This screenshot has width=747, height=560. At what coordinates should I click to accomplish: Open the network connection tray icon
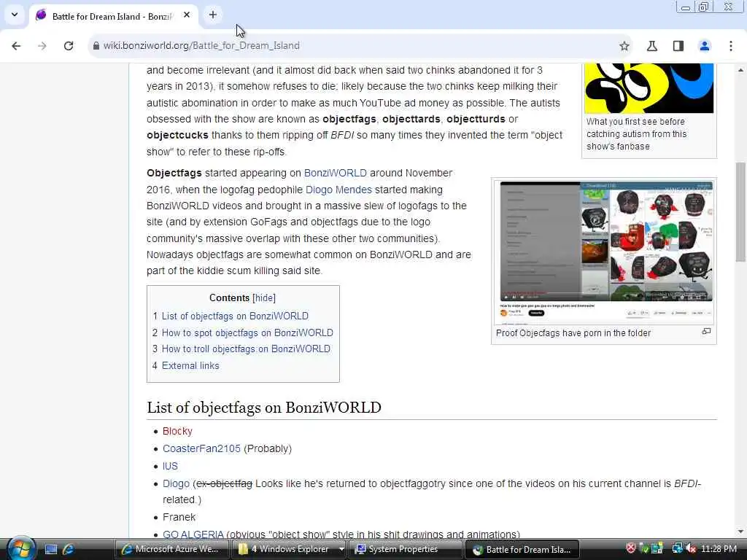(677, 548)
